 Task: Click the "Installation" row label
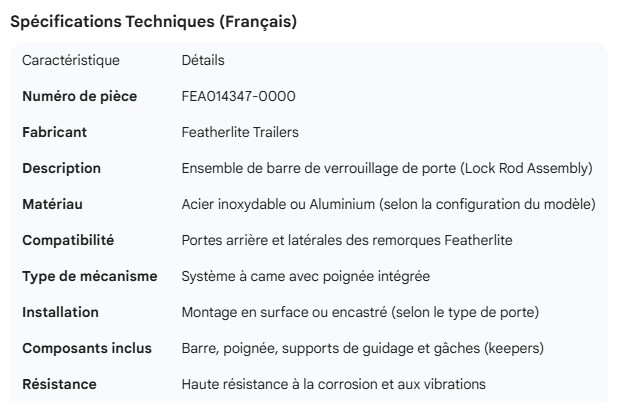(61, 312)
